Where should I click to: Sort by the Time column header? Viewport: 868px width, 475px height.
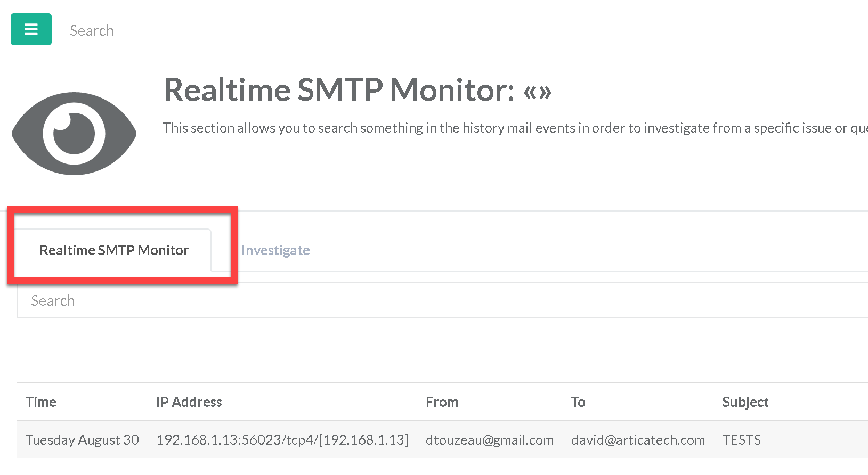click(41, 402)
